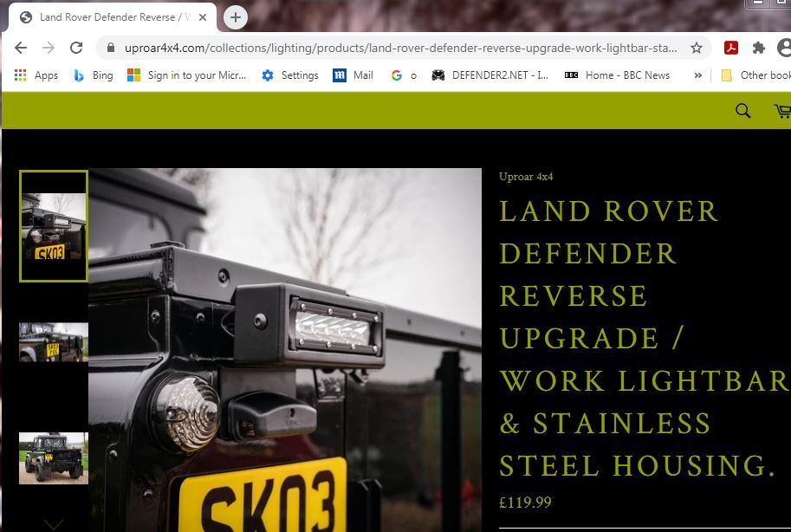Follow the Uproar 4x4 vendor link
Viewport: 791px width, 532px height.
coord(526,177)
